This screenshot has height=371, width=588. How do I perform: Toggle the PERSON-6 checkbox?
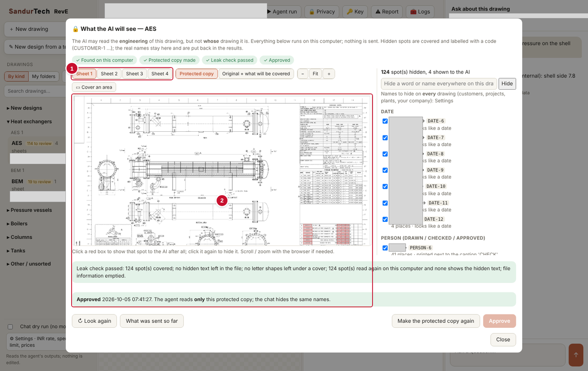pos(385,248)
